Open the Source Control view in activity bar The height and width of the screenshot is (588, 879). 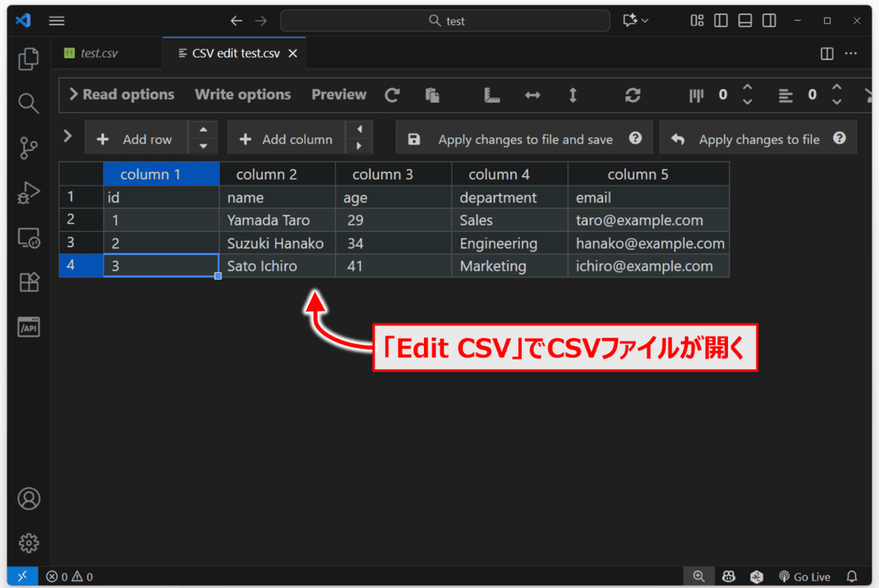pos(28,149)
